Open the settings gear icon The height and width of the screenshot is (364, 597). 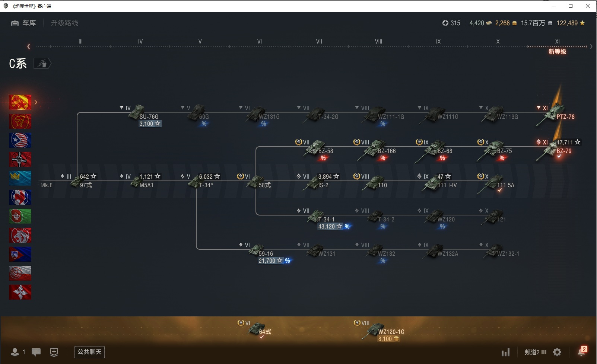pyautogui.click(x=557, y=352)
